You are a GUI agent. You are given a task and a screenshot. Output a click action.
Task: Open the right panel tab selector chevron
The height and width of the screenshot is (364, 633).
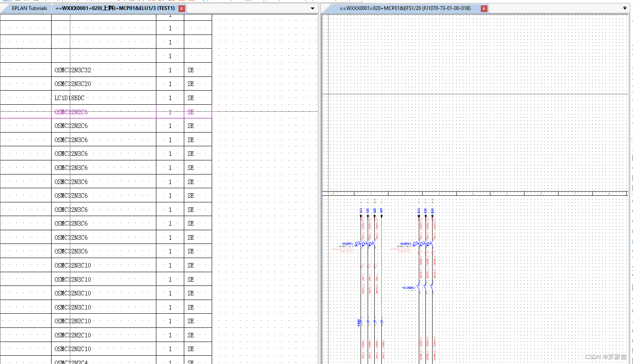coord(625,7)
